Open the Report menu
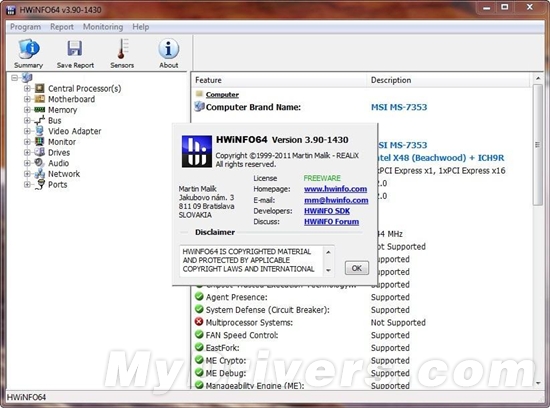Image resolution: width=550 pixels, height=408 pixels. pos(62,27)
